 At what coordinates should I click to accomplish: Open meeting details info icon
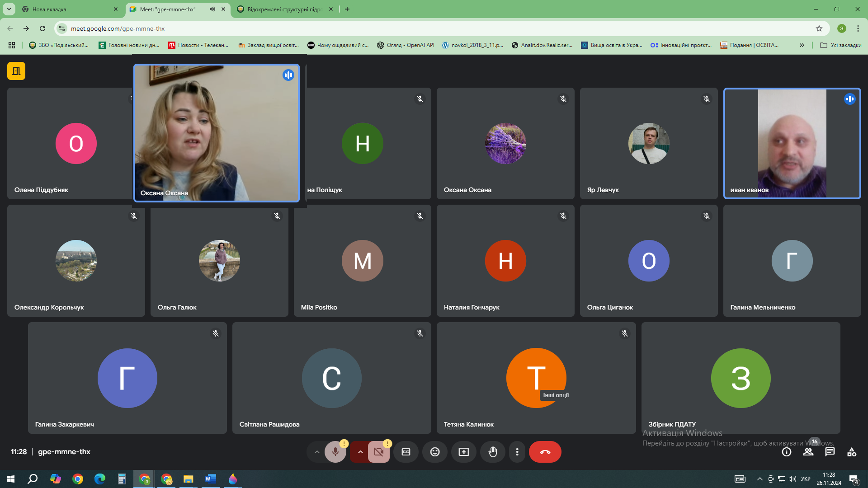787,452
